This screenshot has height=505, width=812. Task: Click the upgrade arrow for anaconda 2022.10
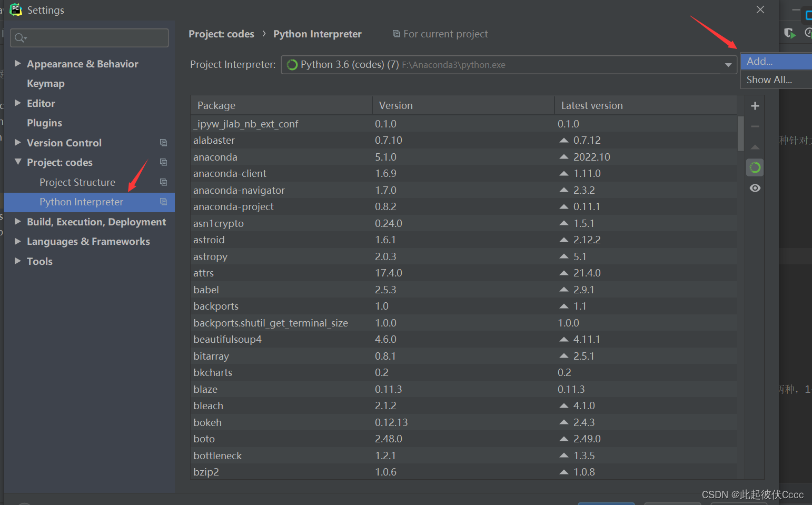coord(564,157)
